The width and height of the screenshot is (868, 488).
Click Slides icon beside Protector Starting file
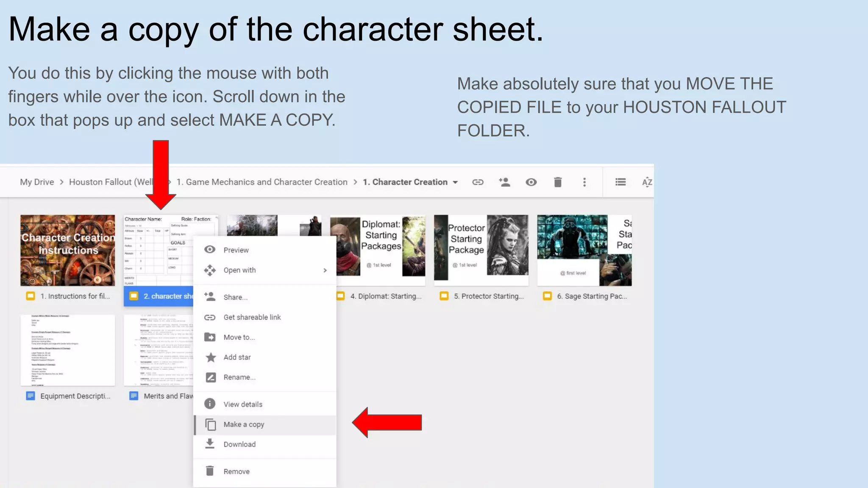coord(444,296)
